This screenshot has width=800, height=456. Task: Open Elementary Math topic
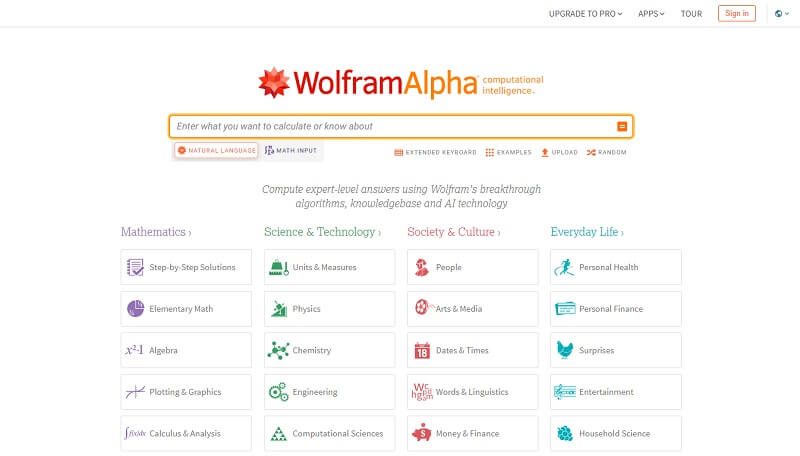coord(186,309)
